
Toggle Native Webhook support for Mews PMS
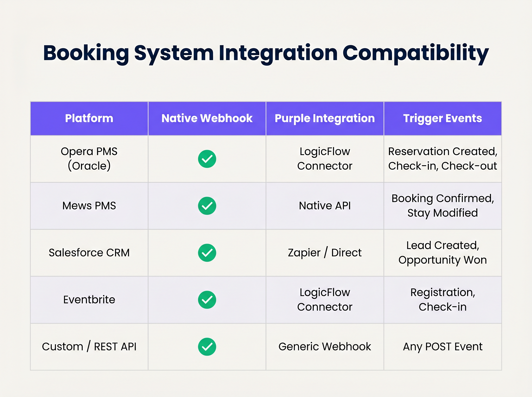[x=207, y=205]
